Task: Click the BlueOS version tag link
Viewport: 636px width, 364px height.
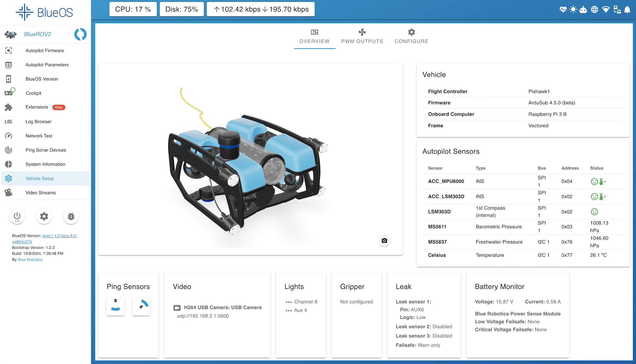Action: 59,236
